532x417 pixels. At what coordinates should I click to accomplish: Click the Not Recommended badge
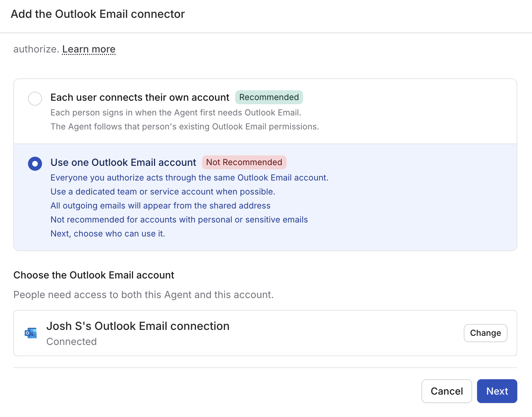244,162
